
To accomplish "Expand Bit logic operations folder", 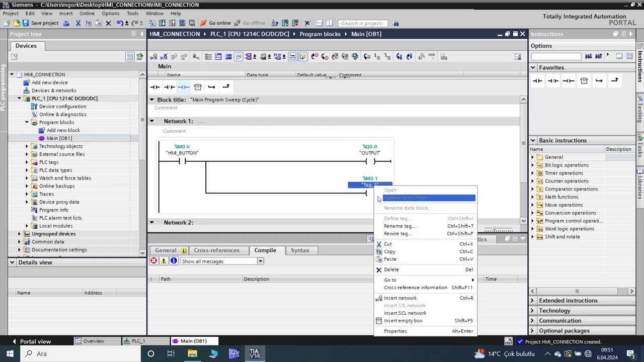I will (533, 165).
